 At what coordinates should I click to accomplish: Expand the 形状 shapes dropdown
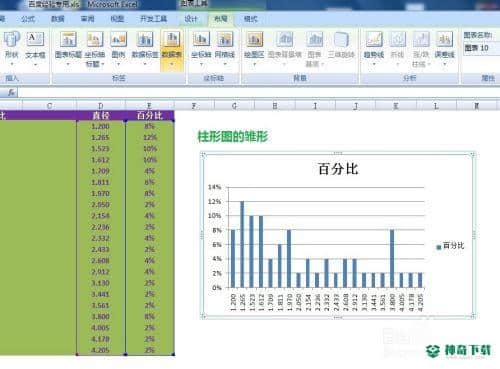coord(12,64)
